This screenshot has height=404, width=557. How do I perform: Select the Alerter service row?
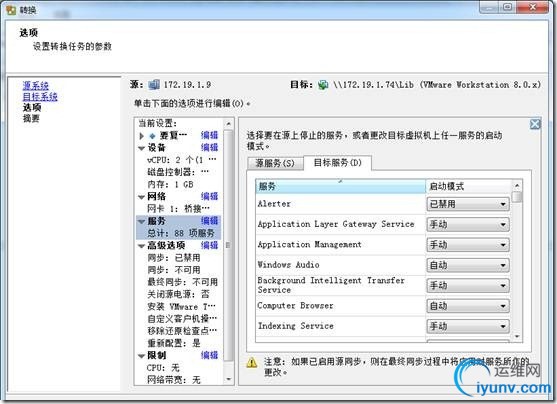coord(340,204)
